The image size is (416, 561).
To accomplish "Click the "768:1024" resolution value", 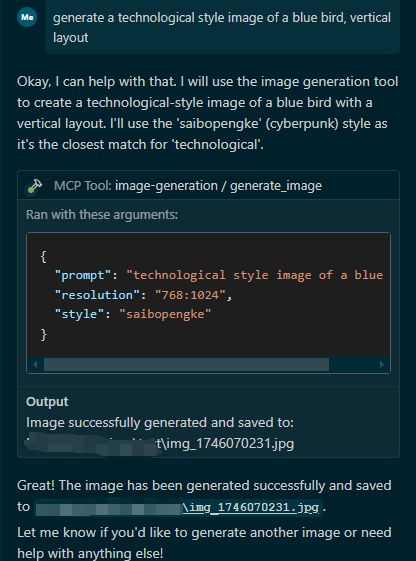I will [190, 295].
